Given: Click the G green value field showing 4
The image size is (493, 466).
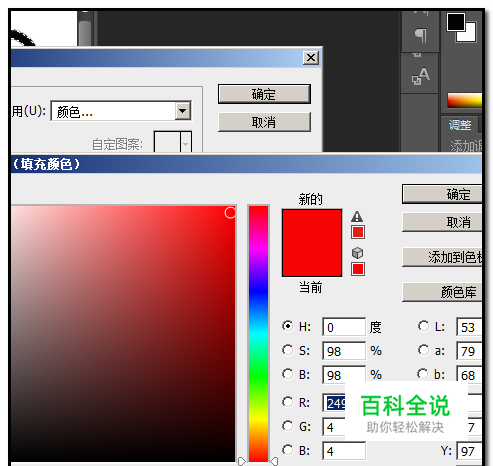Looking at the screenshot, I should point(334,427).
